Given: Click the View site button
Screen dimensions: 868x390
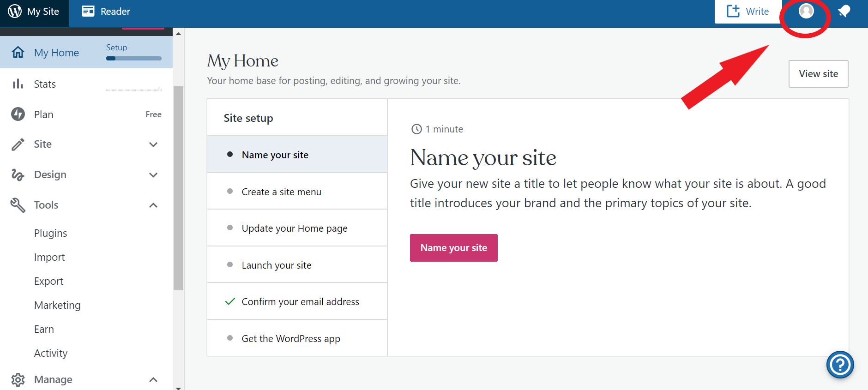Looking at the screenshot, I should 818,74.
